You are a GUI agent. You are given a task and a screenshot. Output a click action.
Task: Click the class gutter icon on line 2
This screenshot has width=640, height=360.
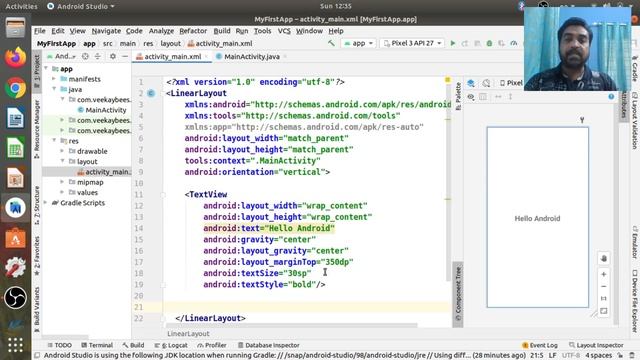(x=151, y=93)
